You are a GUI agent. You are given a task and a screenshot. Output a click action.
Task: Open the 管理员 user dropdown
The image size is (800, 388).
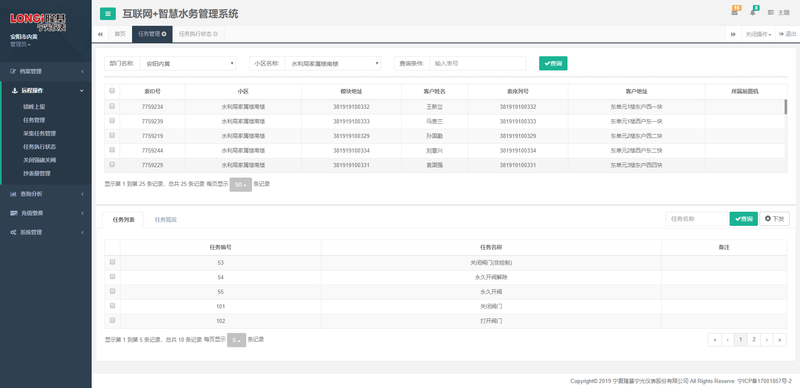(x=20, y=45)
